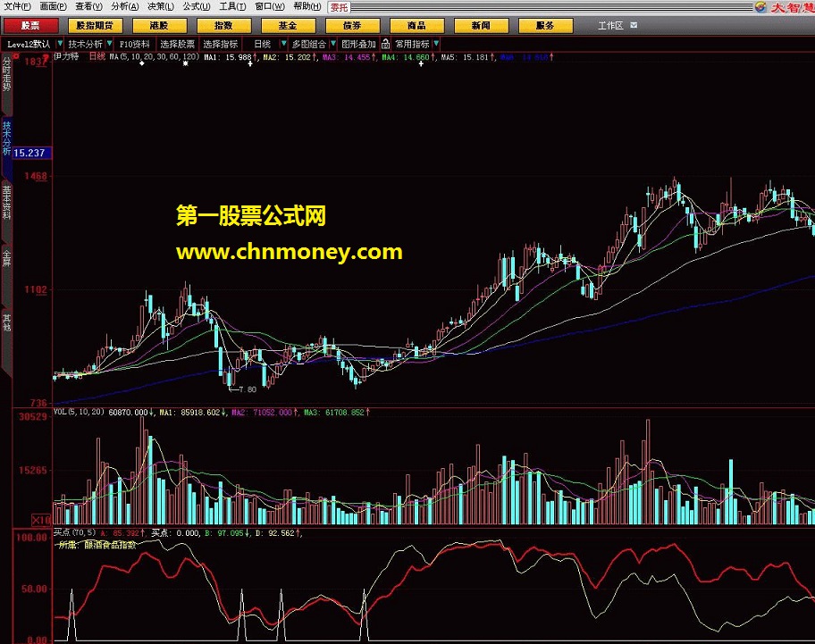This screenshot has height=644, width=815.
Task: Click the red 日线 chart period label
Action: coord(97,56)
